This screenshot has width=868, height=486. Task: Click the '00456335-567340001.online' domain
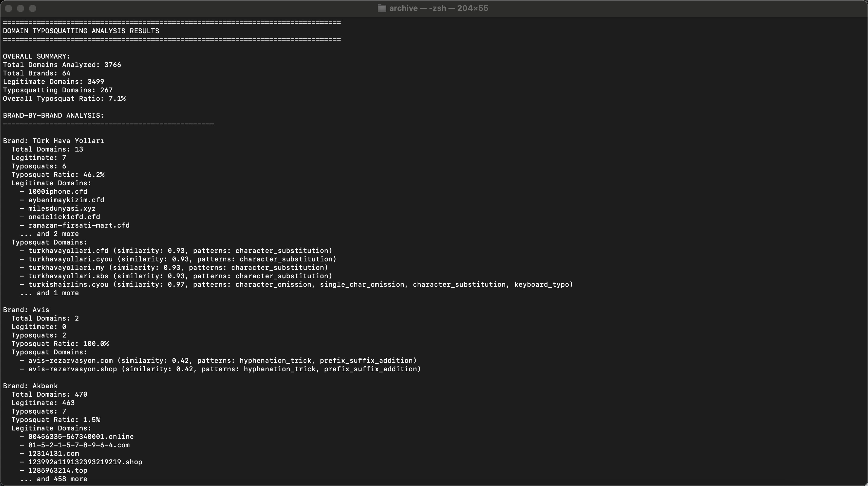(x=81, y=437)
